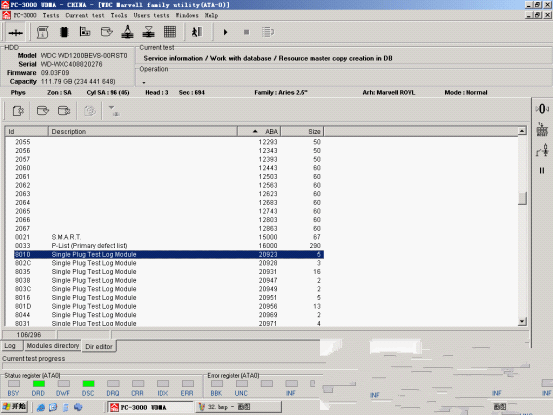Click the Id column header
The width and height of the screenshot is (553, 415).
26,132
